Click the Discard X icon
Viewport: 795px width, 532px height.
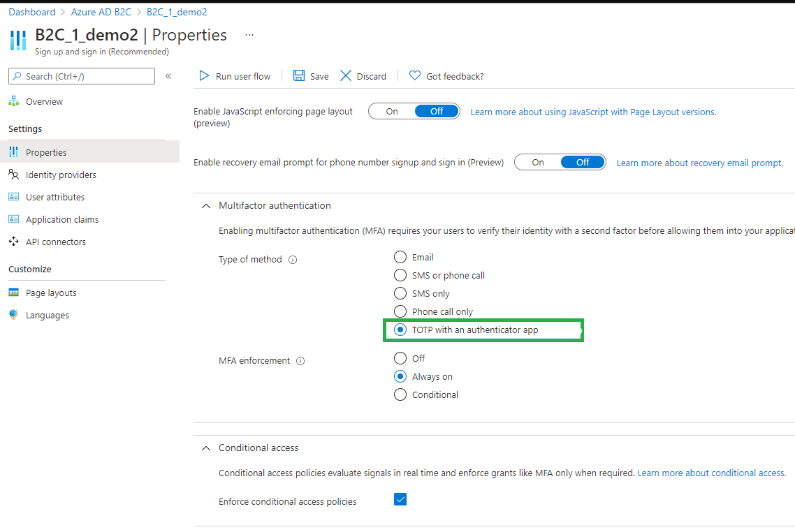pyautogui.click(x=346, y=76)
